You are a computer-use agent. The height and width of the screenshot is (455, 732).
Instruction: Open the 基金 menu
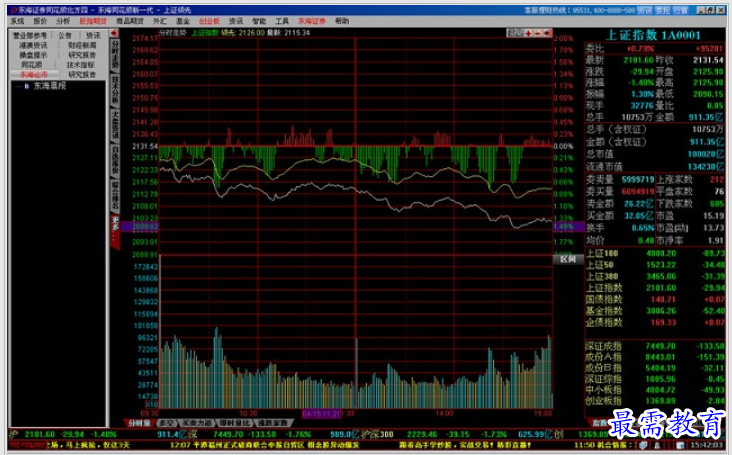click(x=183, y=21)
